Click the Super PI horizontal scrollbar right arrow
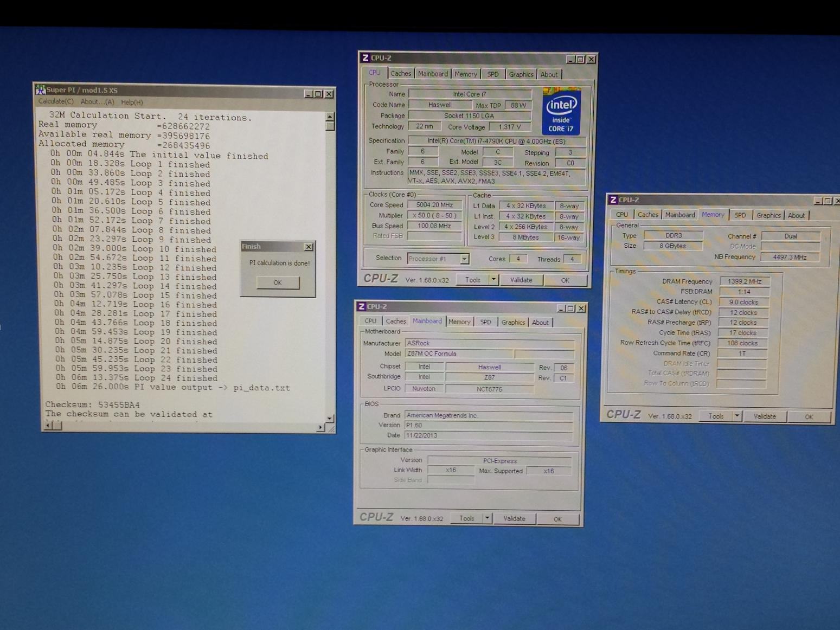Viewport: 840px width, 630px height. tap(320, 428)
